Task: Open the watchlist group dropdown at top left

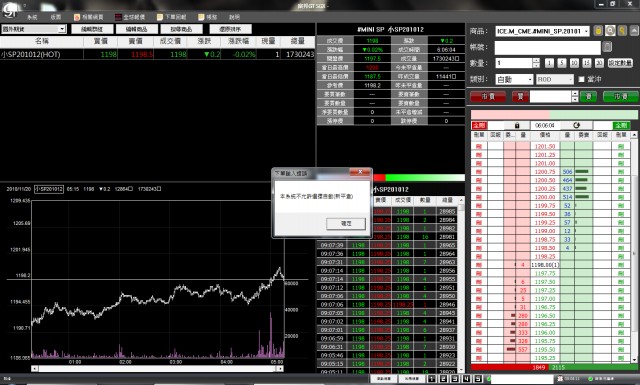Action: click(33, 29)
